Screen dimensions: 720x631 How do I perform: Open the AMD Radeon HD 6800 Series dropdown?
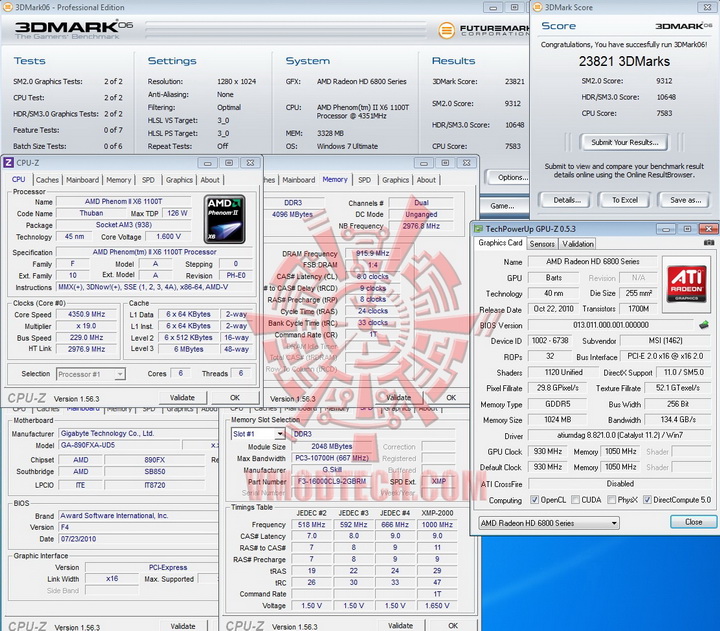[548, 523]
